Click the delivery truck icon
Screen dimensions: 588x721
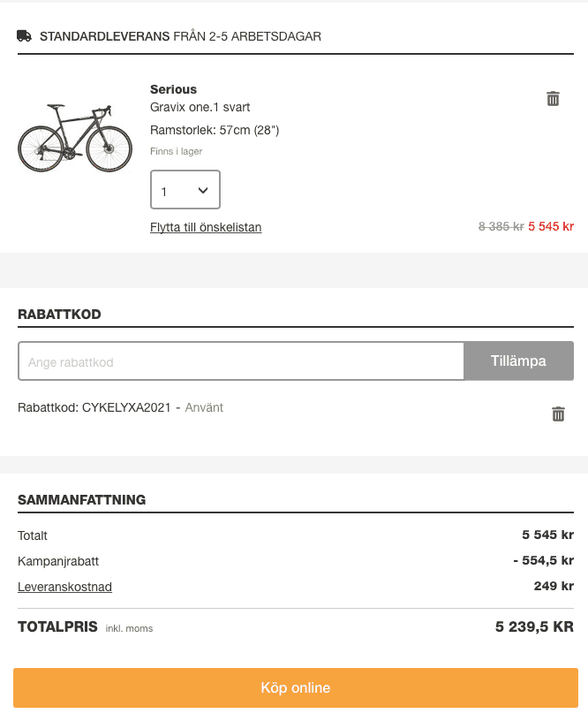pyautogui.click(x=25, y=36)
